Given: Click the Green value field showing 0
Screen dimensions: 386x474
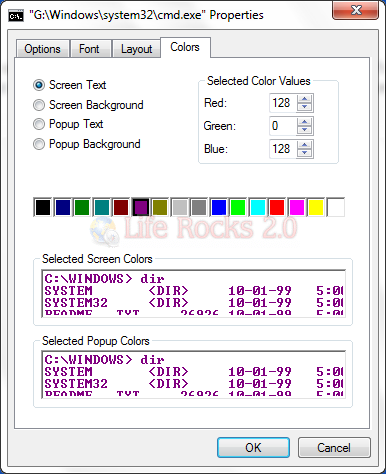Looking at the screenshot, I should pos(283,126).
